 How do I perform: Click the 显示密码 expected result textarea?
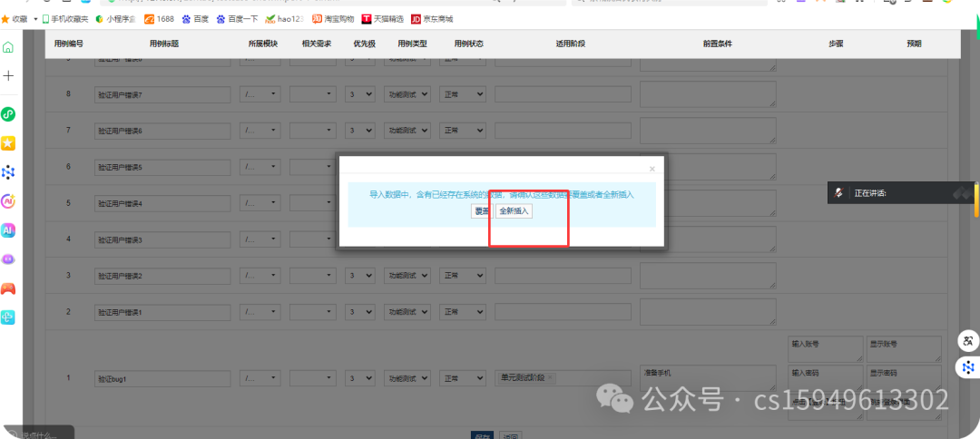tap(904, 378)
